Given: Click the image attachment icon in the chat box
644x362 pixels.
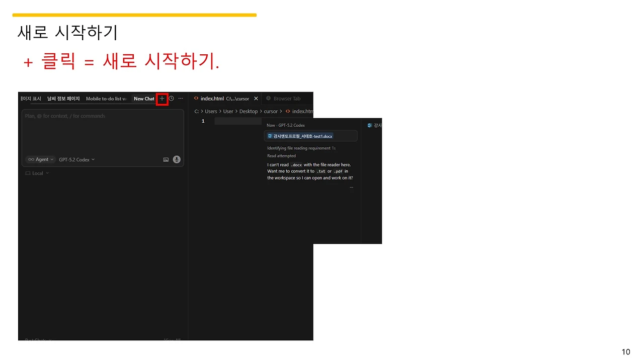Looking at the screenshot, I should [x=166, y=159].
